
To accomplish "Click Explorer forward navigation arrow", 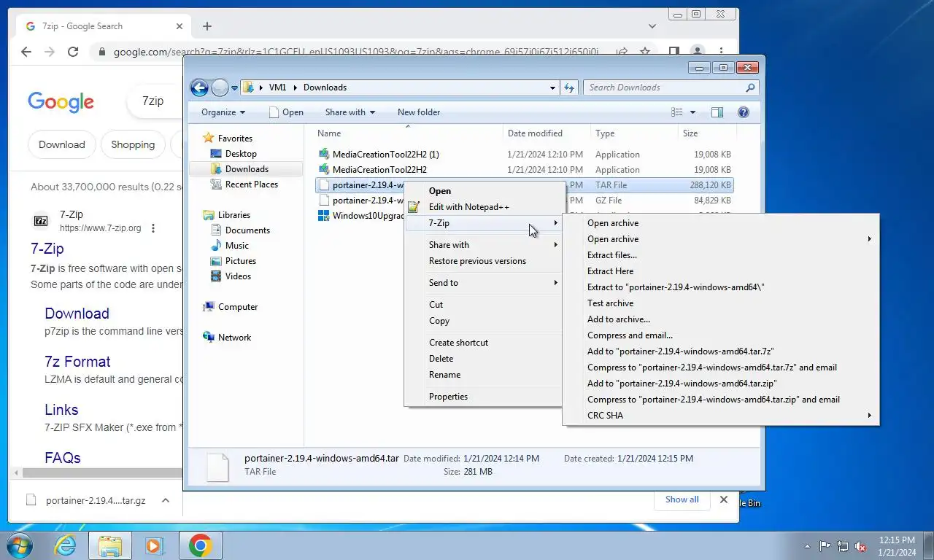I will pos(220,87).
